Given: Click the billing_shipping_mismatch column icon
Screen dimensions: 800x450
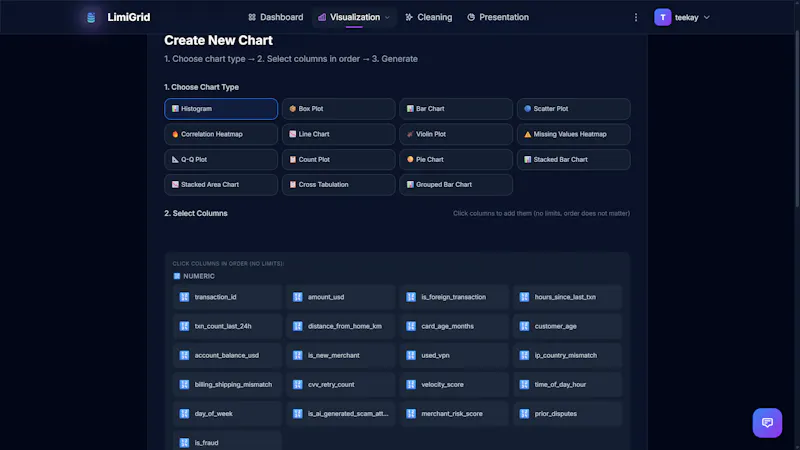Looking at the screenshot, I should [x=184, y=385].
